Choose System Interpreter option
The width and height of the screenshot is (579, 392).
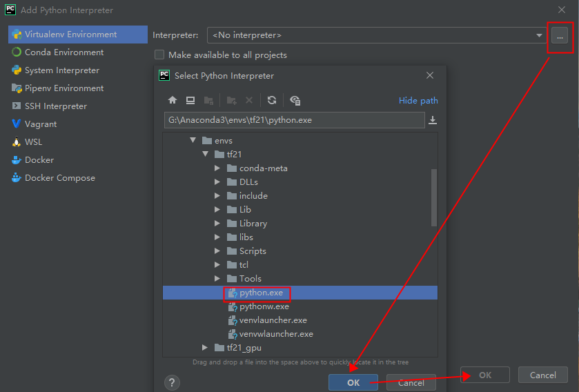click(78, 70)
